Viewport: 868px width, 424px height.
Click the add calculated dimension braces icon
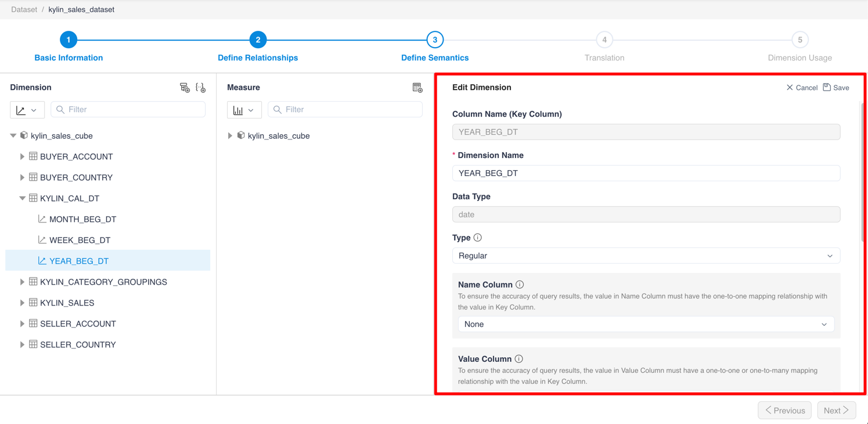pos(200,88)
